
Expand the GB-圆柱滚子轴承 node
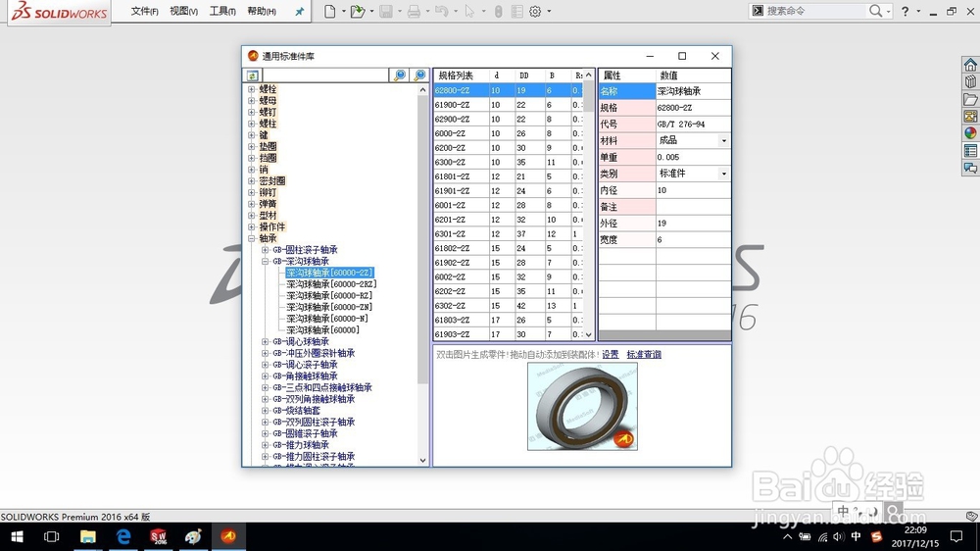pos(265,250)
